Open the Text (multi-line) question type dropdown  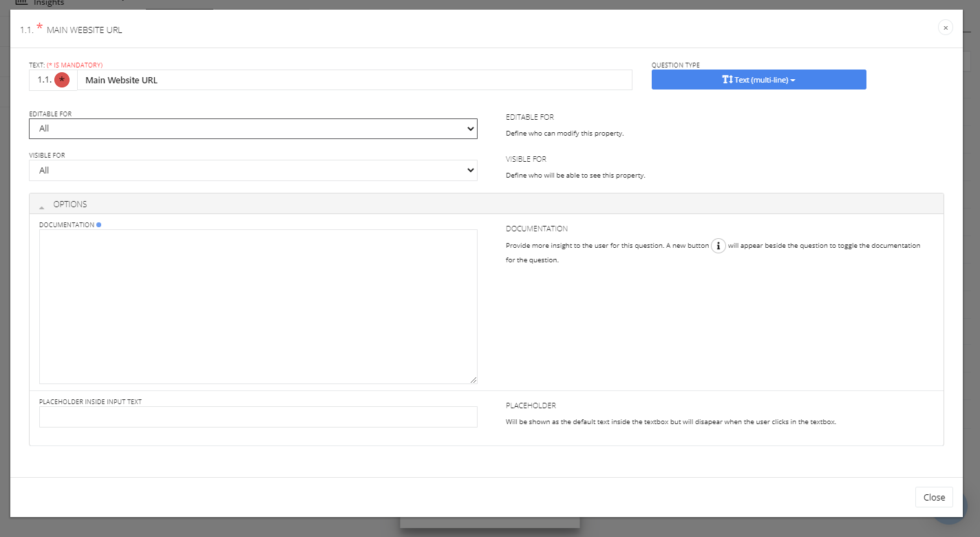758,80
